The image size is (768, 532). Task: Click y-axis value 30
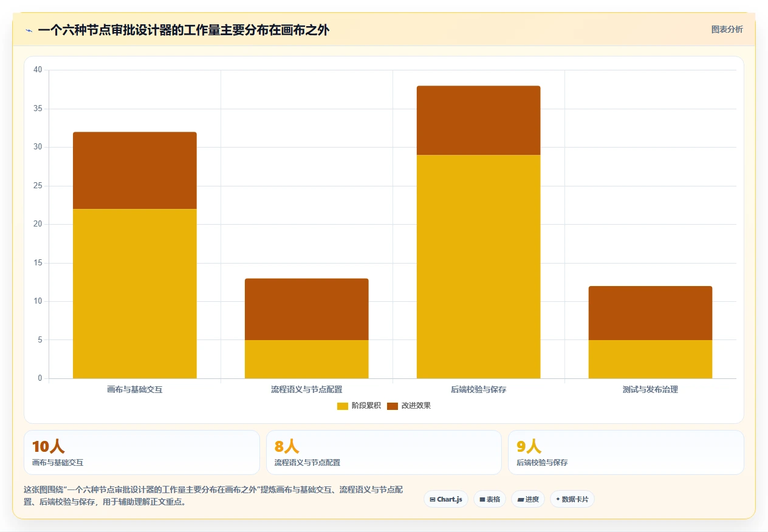[x=38, y=147]
